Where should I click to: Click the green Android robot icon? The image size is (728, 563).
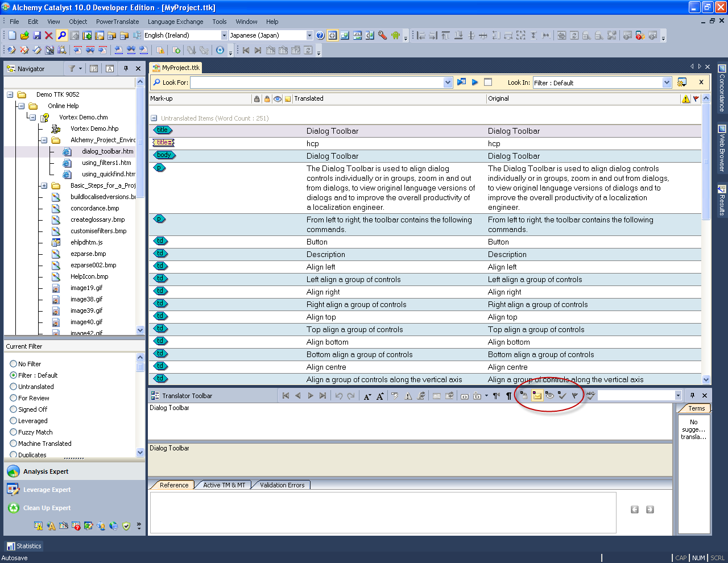[x=396, y=35]
